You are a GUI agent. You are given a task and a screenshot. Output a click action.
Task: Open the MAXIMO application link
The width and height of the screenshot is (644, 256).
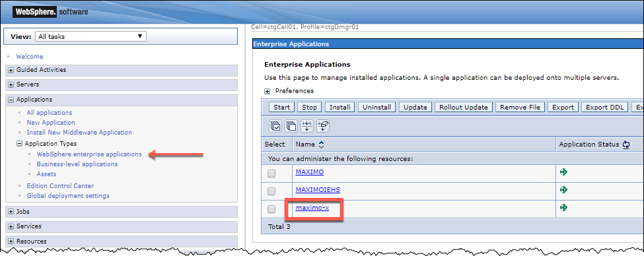(x=310, y=172)
